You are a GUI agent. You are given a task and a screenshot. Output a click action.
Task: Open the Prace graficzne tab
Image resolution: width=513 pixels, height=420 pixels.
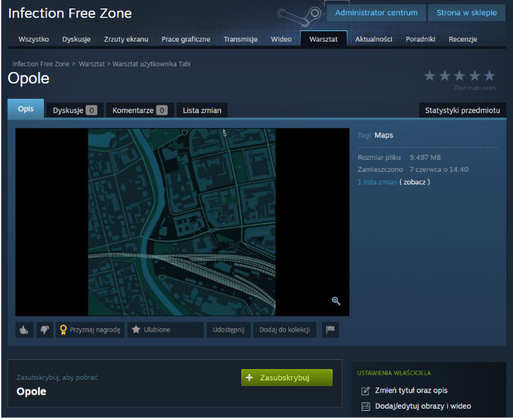click(186, 39)
